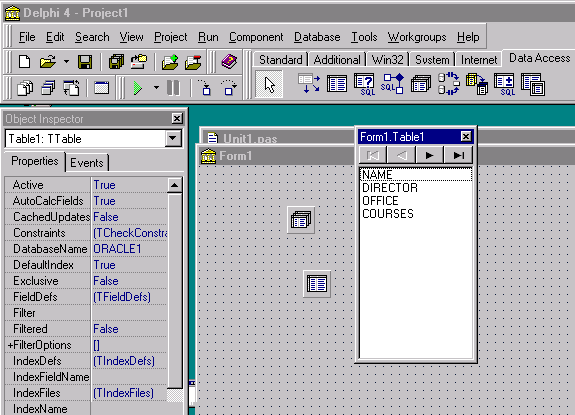This screenshot has height=415, width=575.
Task: Select the Database component icon
Action: (x=421, y=84)
